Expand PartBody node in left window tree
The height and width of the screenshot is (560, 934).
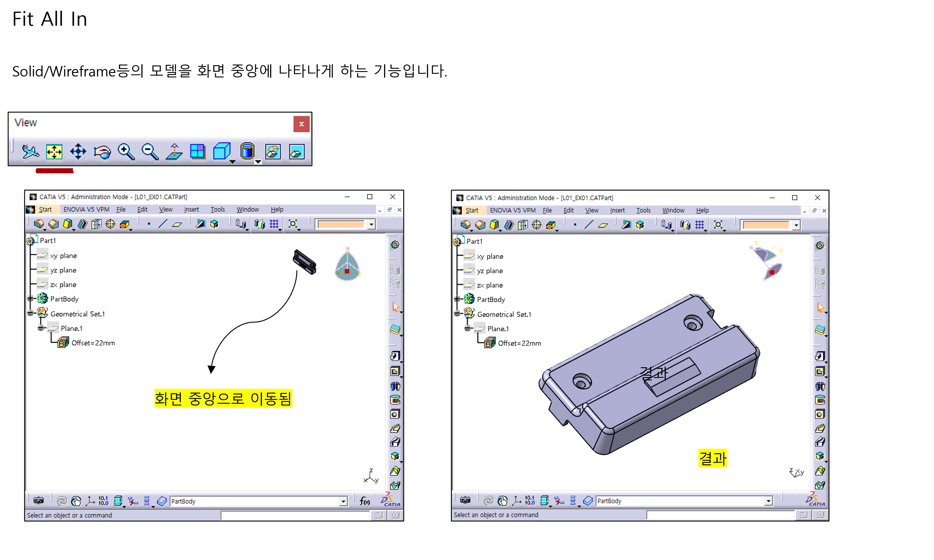coord(30,299)
